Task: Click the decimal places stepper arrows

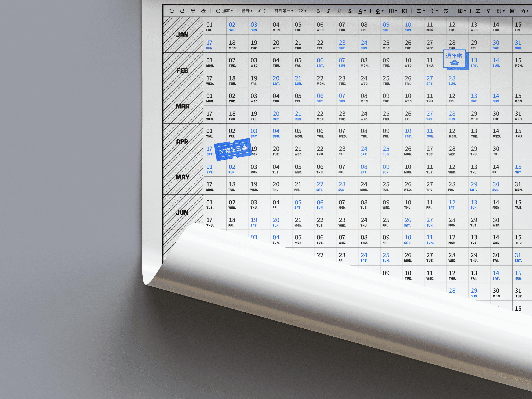Action: [x=265, y=11]
